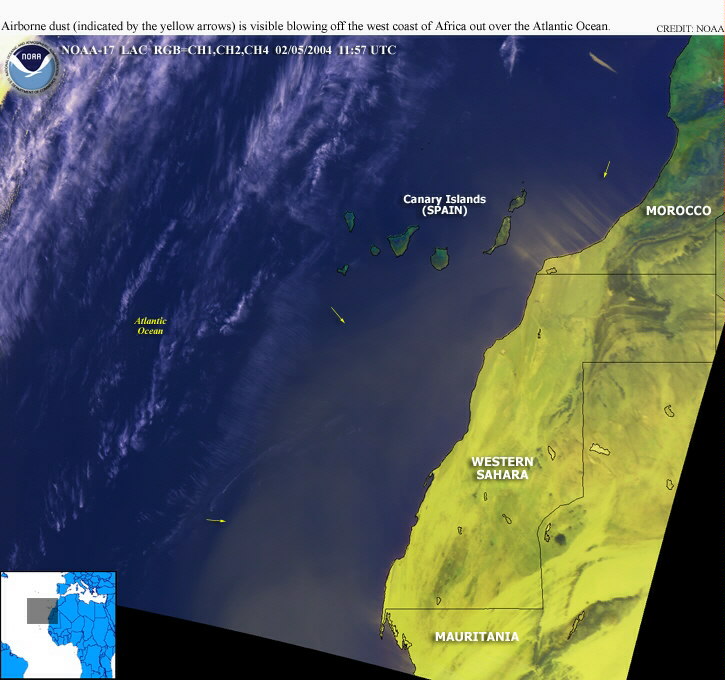Click the "Canary Islands (SPAIN)" label
This screenshot has width=725, height=680.
tap(444, 205)
